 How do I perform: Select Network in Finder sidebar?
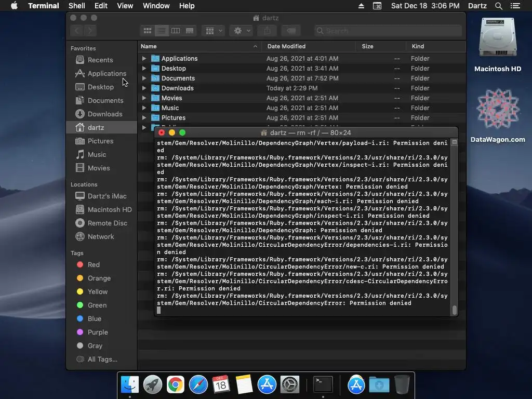click(101, 236)
